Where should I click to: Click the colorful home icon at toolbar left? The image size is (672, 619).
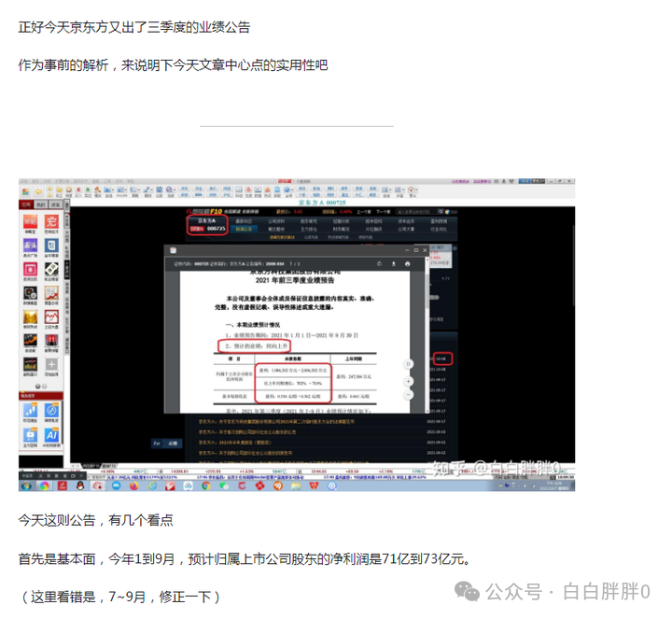(26, 191)
